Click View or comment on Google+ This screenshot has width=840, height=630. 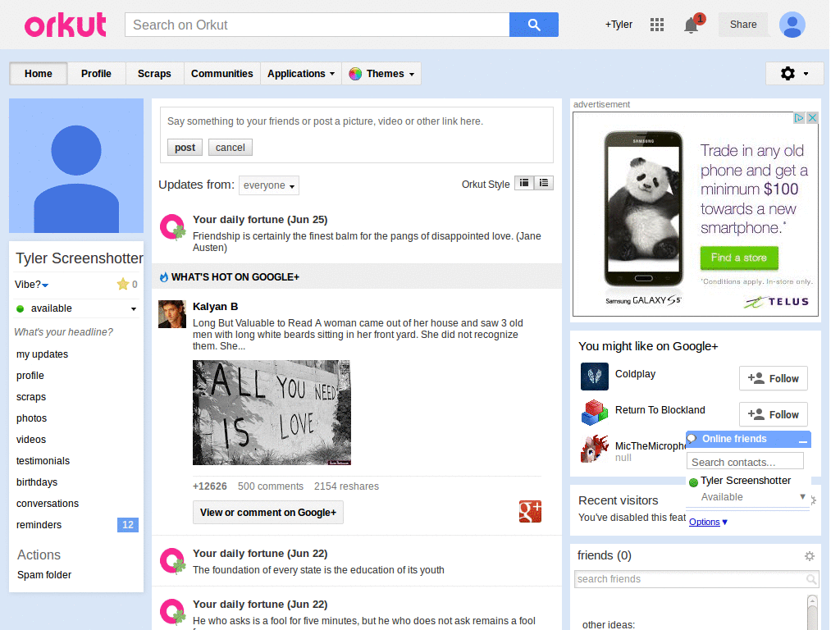(268, 513)
